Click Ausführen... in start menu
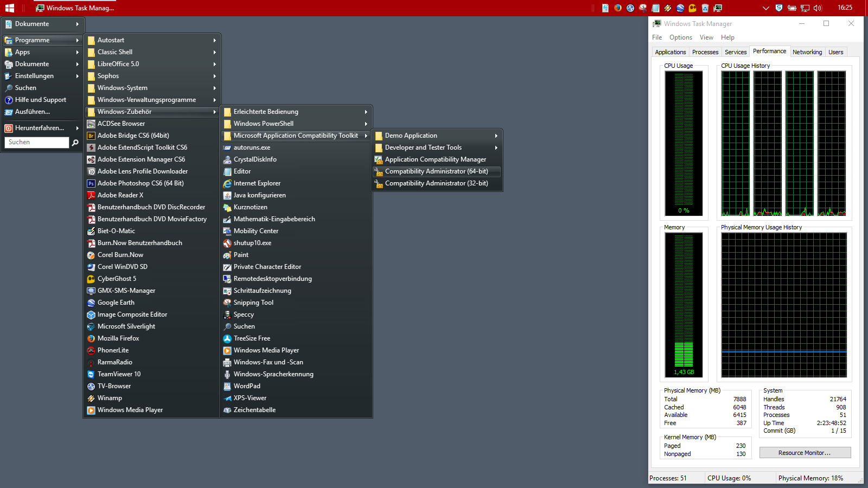The image size is (868, 488). [42, 112]
